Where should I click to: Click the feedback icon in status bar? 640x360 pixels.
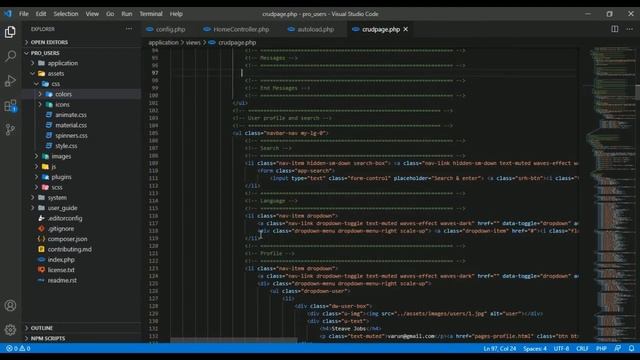(x=618, y=348)
